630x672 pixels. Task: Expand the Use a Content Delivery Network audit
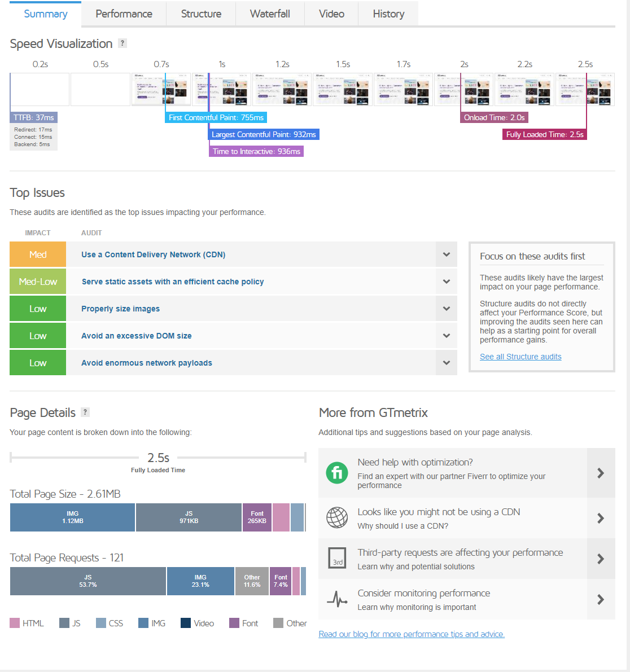point(446,254)
